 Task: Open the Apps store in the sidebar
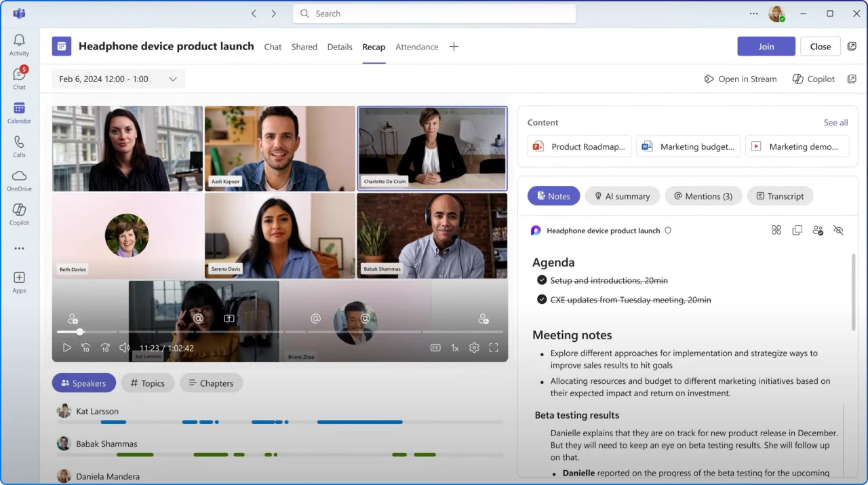(19, 282)
